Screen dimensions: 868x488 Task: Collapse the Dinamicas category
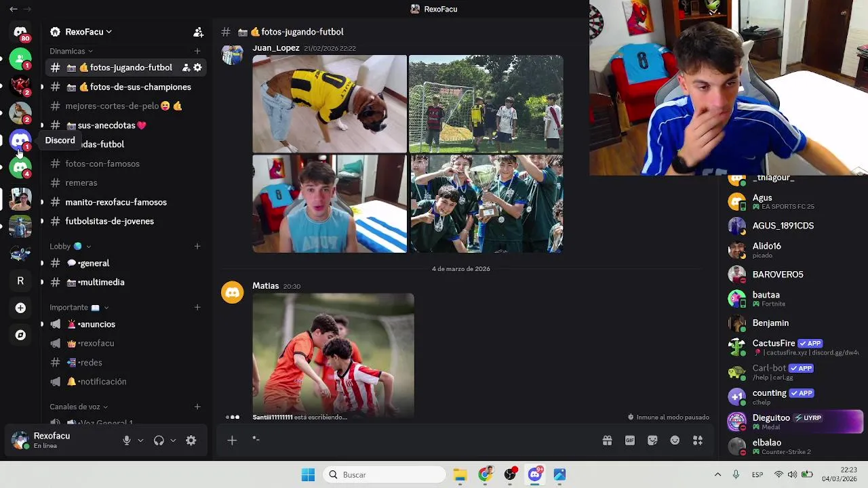tap(71, 51)
